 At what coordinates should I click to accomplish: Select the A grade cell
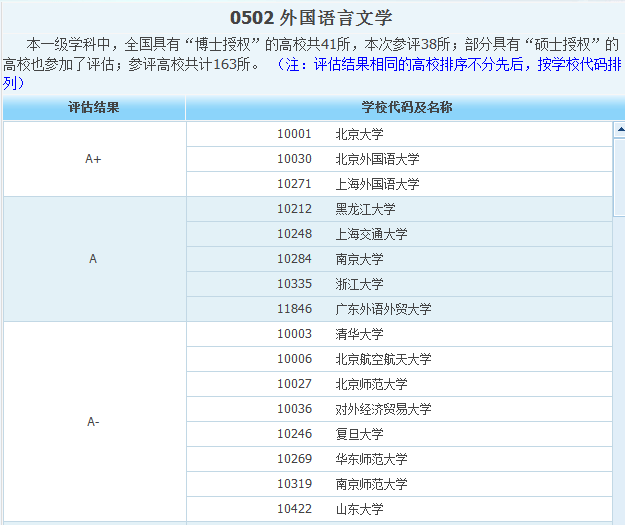pyautogui.click(x=94, y=259)
